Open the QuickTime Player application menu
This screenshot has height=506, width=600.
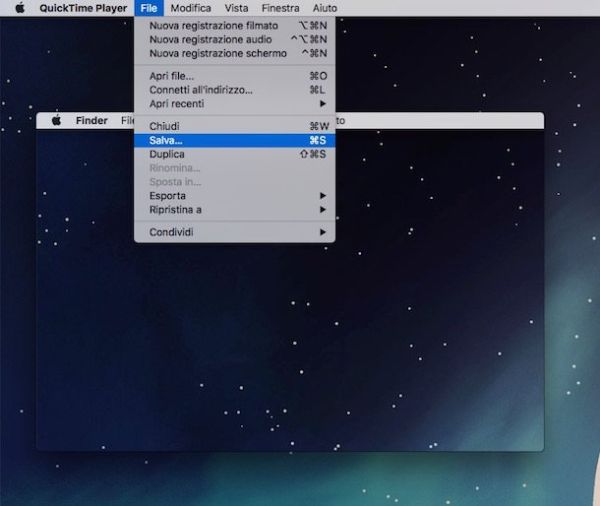pos(83,8)
